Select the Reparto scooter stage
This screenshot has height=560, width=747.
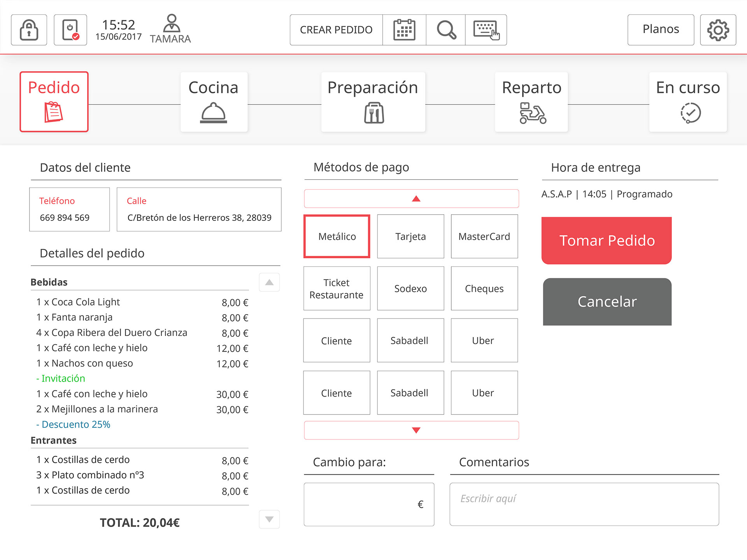[531, 102]
